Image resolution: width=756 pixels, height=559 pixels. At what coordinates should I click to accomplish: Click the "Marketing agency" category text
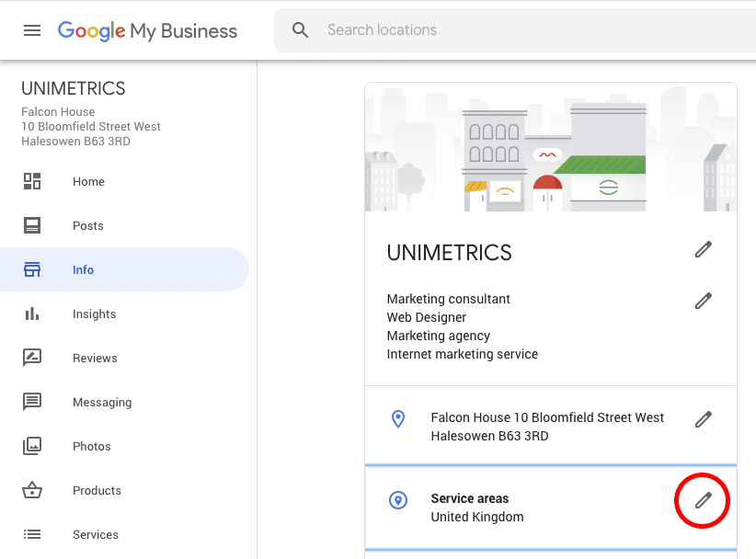[439, 336]
